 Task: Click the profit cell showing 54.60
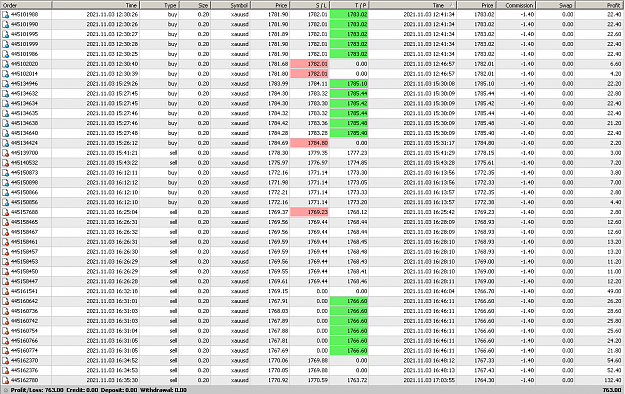614,361
